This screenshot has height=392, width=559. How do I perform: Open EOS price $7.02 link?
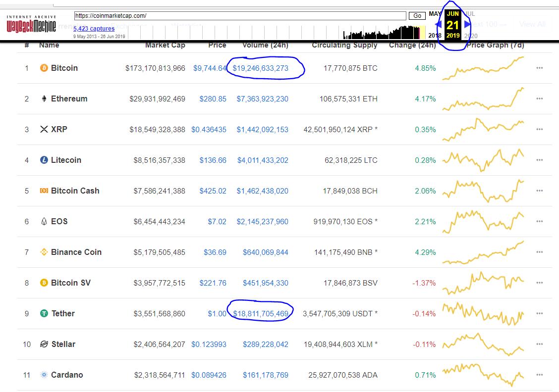click(217, 221)
